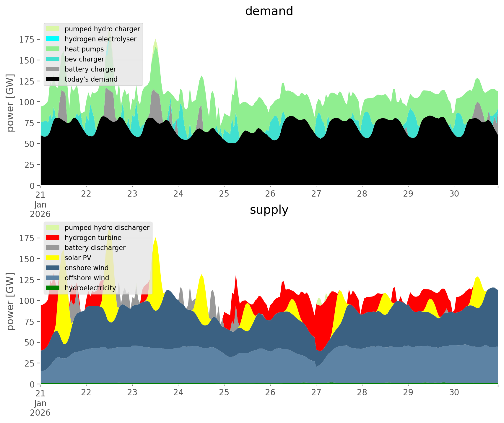The width and height of the screenshot is (504, 423).
Task: Select the hydrogen turbine red legend swatch
Action: click(x=53, y=238)
